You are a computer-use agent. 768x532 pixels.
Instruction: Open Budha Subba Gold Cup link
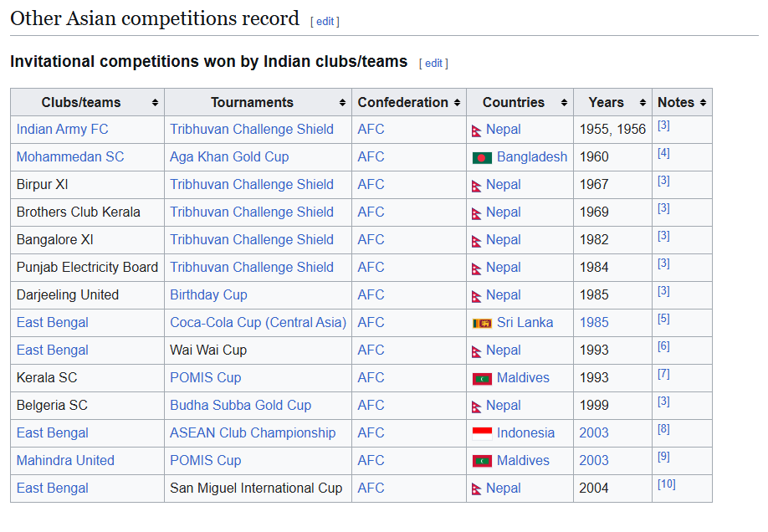tap(240, 405)
